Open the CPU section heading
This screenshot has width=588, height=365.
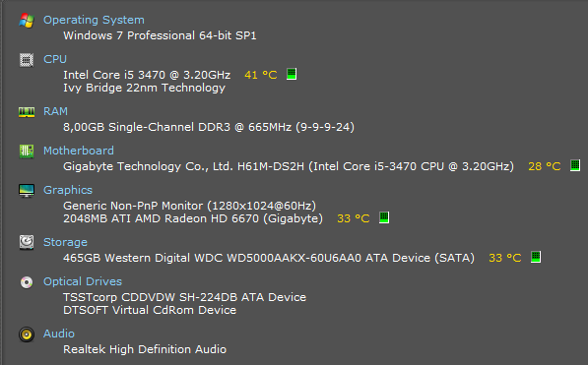click(55, 59)
